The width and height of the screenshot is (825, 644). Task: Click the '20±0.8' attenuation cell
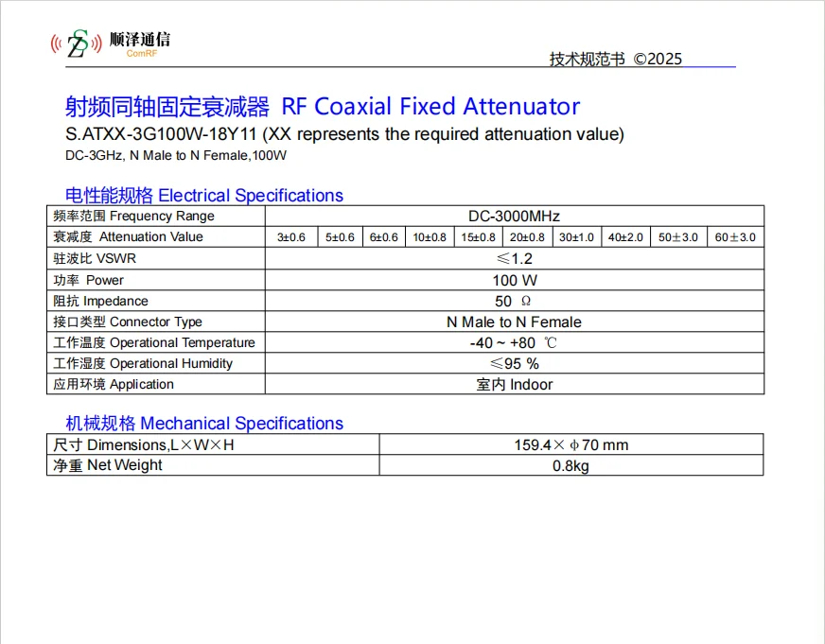[x=527, y=237]
